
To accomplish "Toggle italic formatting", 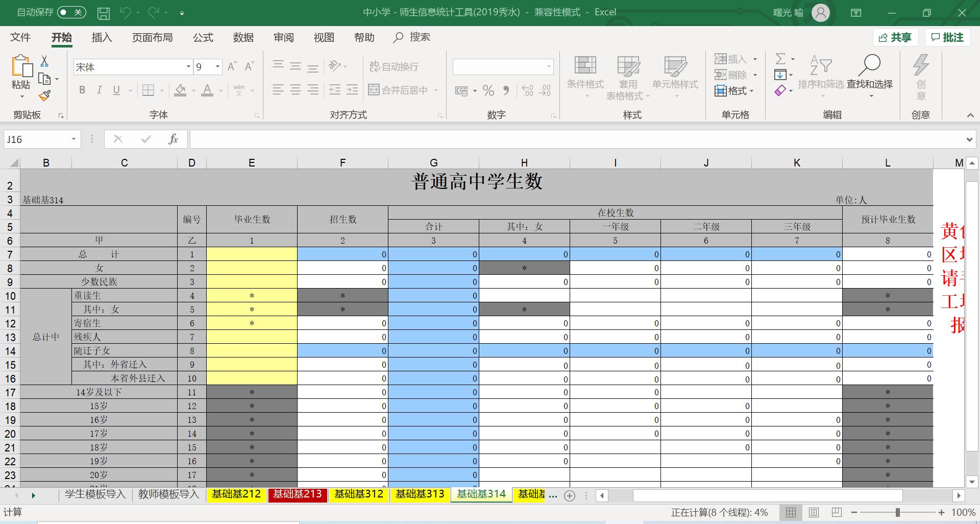I will point(99,90).
